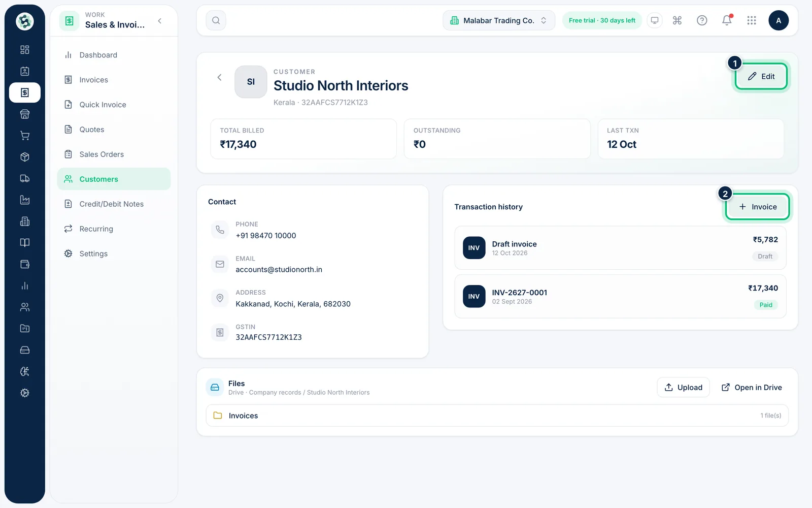Click the search magnifier icon
The width and height of the screenshot is (812, 508).
coord(216,20)
